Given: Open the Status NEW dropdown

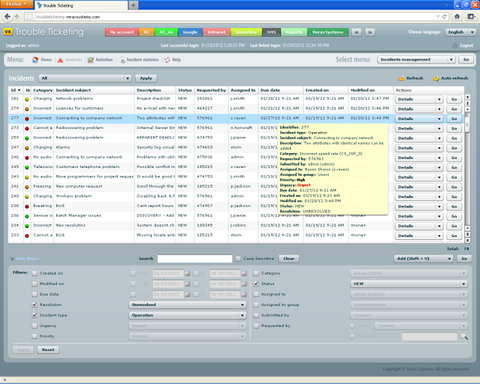Looking at the screenshot, I should pyautogui.click(x=409, y=284).
